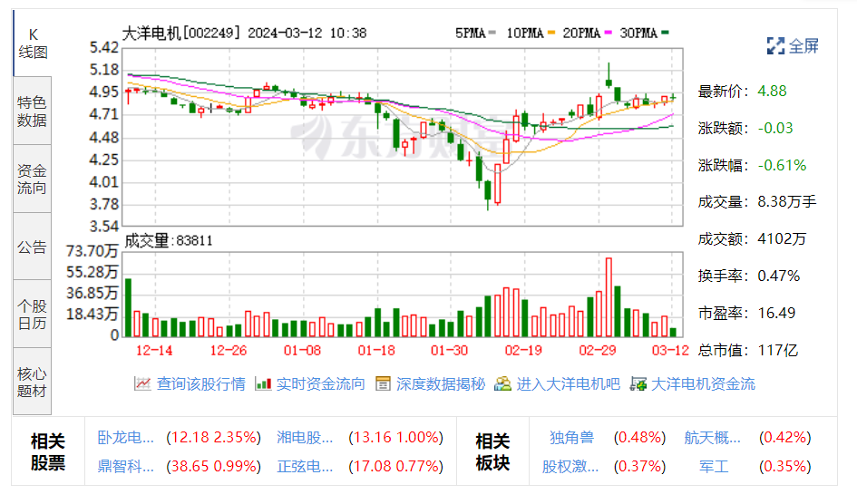Click the (13.16 1.00%) quote for 湘电股
Viewport: 857px width, 504px height.
[395, 438]
